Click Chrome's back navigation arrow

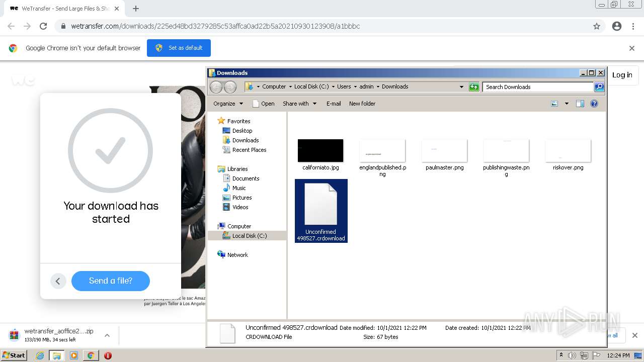pos(11,26)
